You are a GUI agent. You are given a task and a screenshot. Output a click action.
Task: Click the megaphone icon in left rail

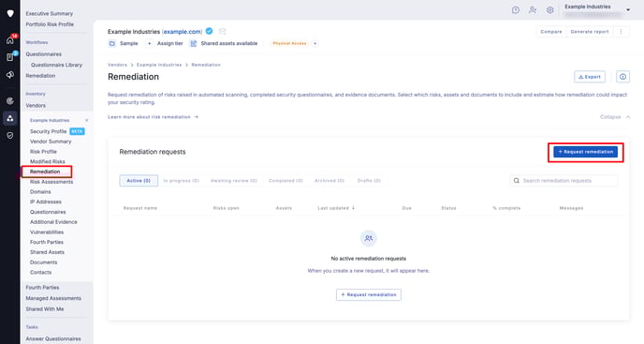(10, 74)
